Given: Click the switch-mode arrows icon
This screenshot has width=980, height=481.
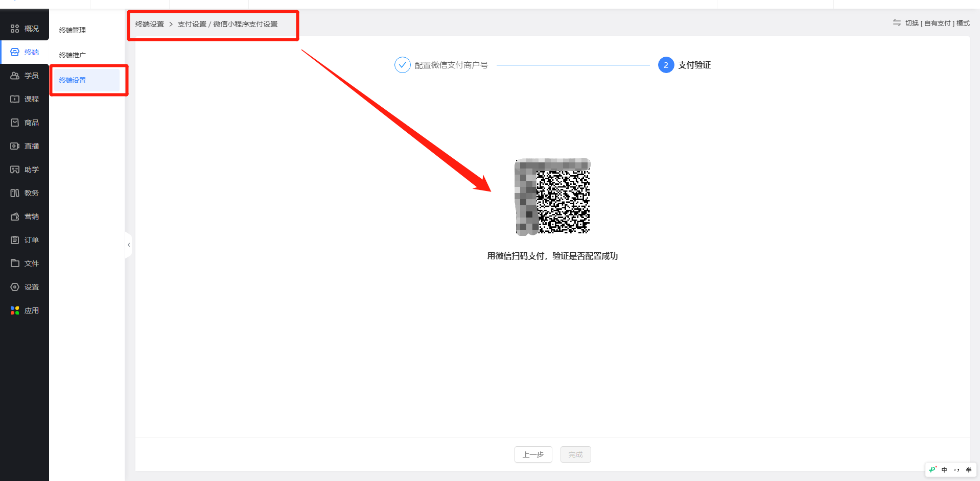Looking at the screenshot, I should [897, 23].
